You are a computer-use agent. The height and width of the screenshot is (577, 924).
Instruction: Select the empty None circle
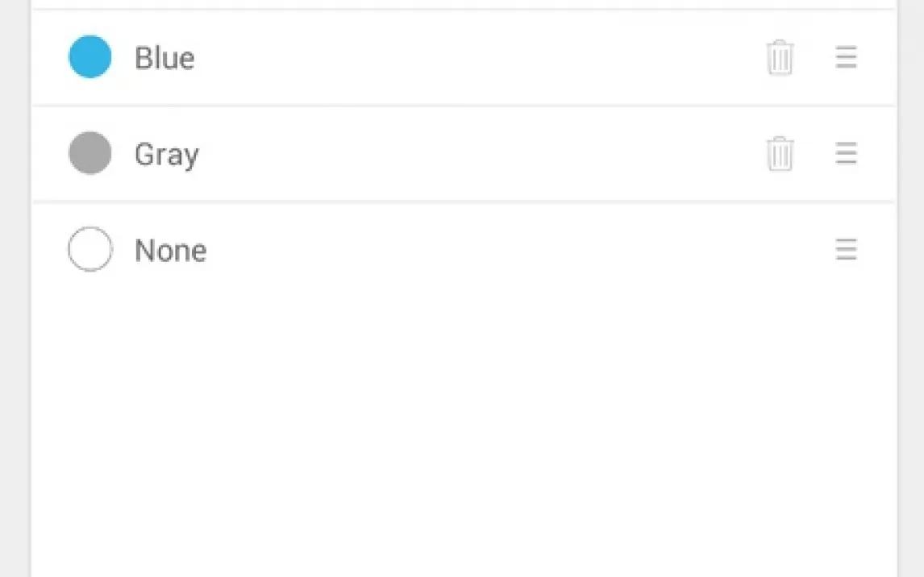click(89, 249)
